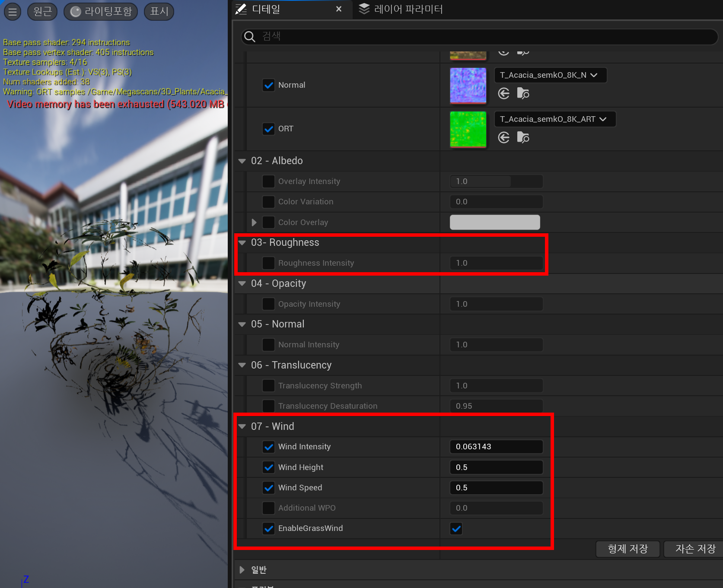This screenshot has height=588, width=723.
Task: Click the Color Variation value field
Action: pyautogui.click(x=496, y=202)
